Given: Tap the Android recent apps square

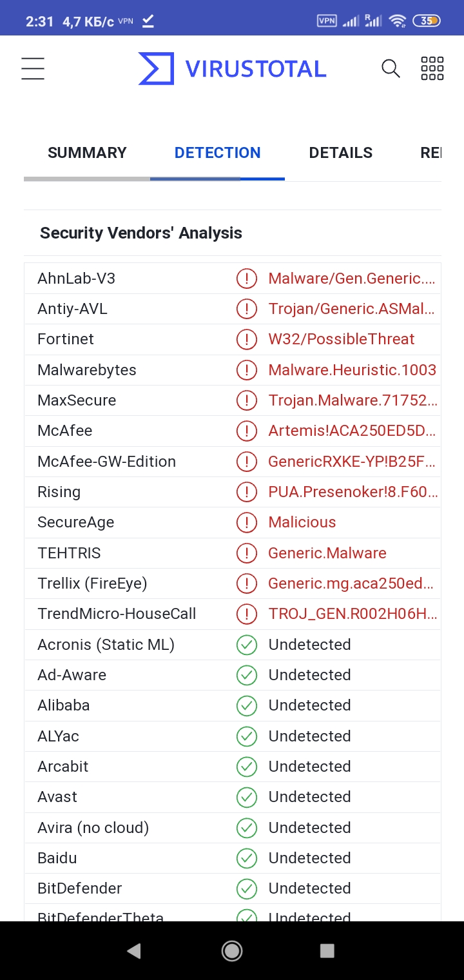Looking at the screenshot, I should pos(327,950).
